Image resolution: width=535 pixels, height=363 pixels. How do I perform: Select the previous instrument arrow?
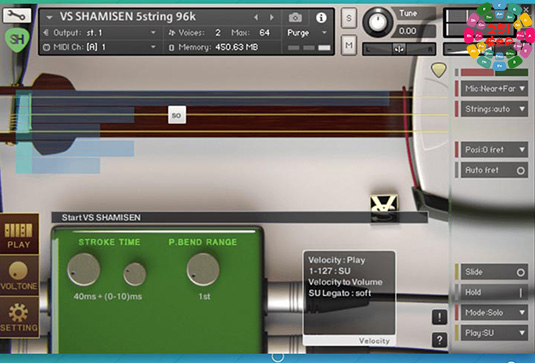(x=256, y=17)
